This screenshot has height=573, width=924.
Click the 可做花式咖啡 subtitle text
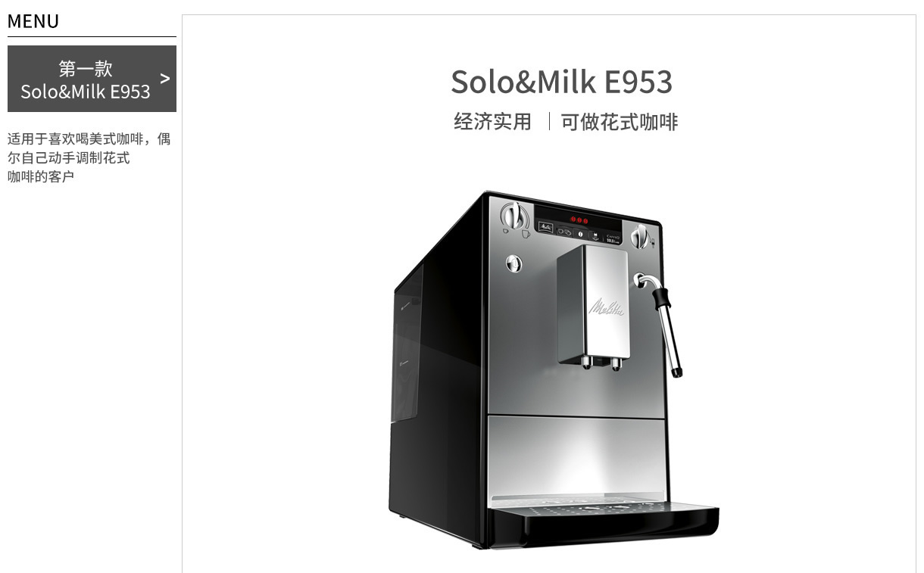click(620, 122)
